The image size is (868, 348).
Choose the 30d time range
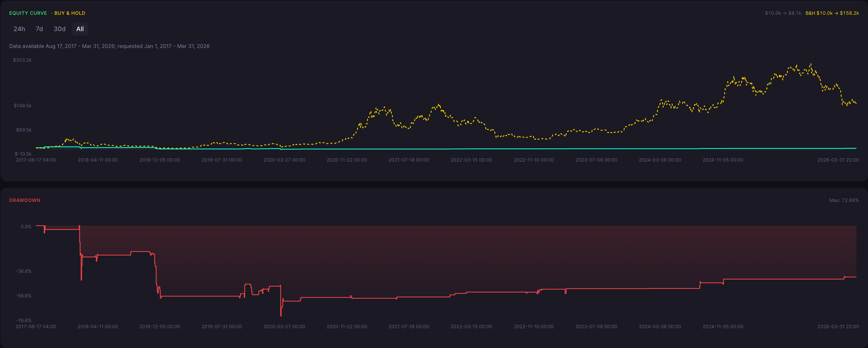pyautogui.click(x=60, y=29)
